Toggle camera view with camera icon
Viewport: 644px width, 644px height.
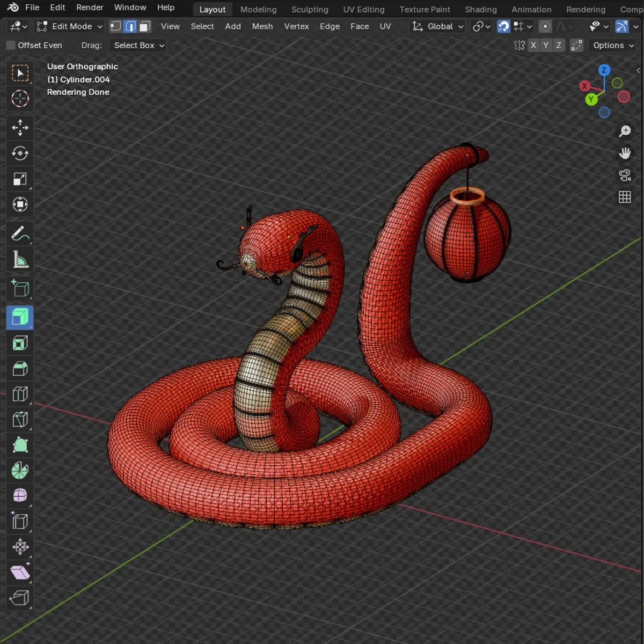pos(625,175)
